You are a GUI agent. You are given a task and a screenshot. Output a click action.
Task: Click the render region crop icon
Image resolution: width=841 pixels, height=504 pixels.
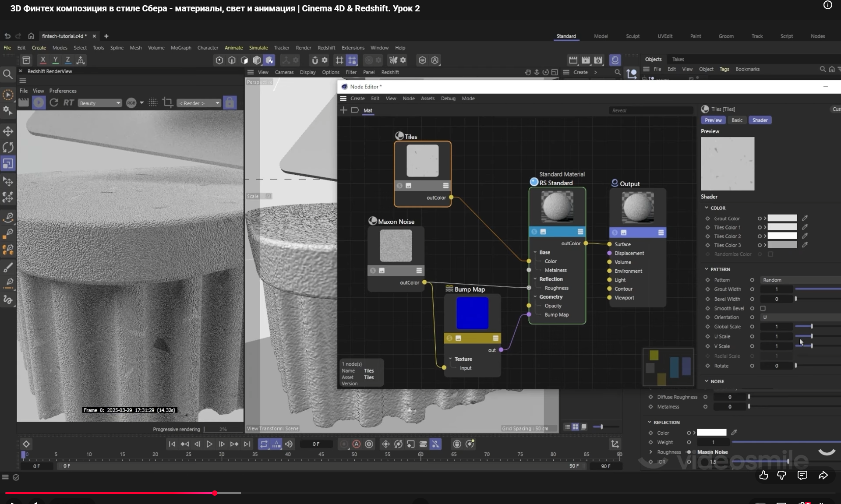tap(167, 102)
